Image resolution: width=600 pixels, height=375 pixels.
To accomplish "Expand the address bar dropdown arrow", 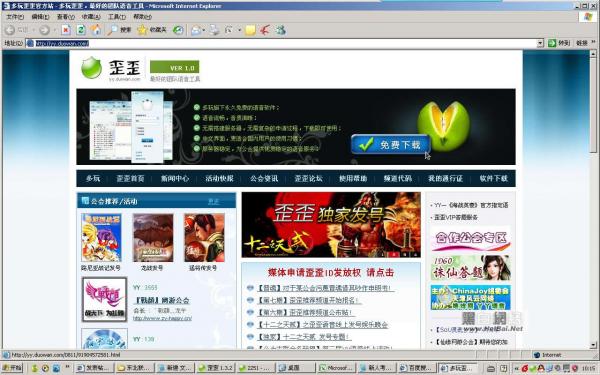I will pyautogui.click(x=540, y=43).
